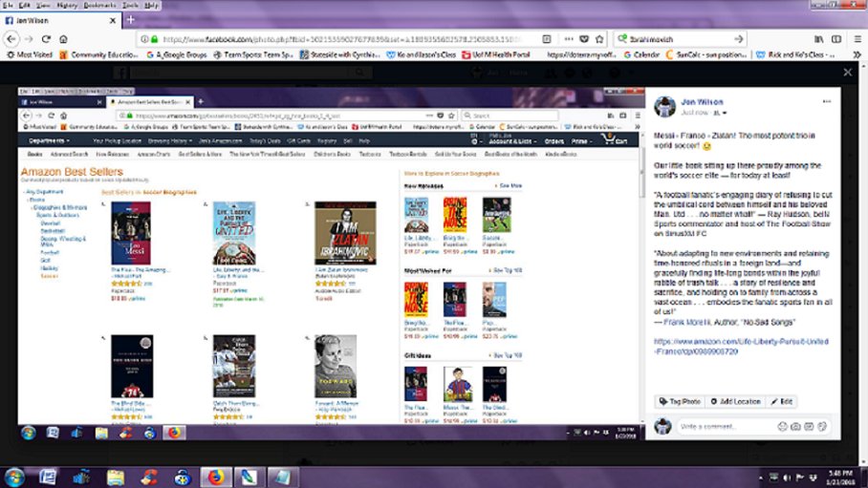The height and width of the screenshot is (488, 868).
Task: Open A_Google Groups bookmark
Action: pos(177,54)
